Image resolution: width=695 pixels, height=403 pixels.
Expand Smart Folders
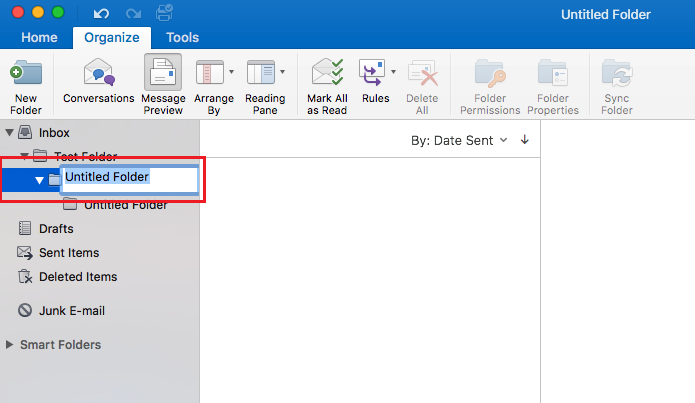(x=9, y=344)
